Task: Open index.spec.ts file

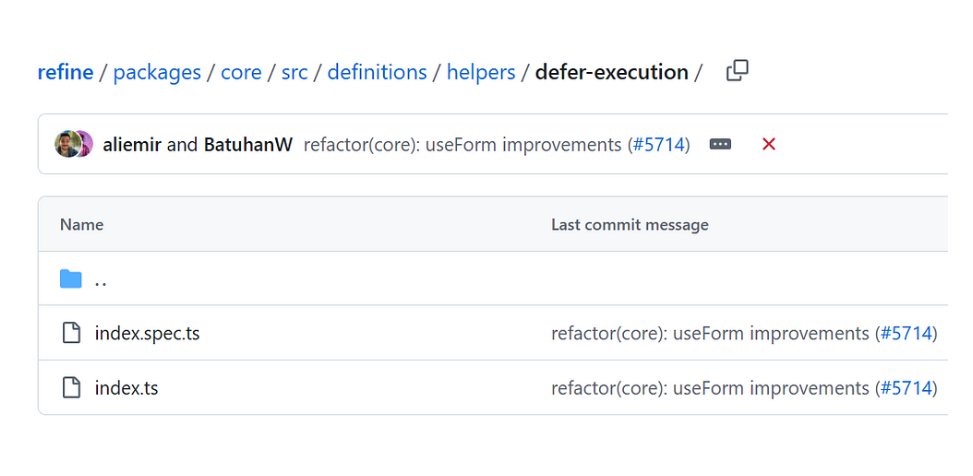Action: pos(147,334)
